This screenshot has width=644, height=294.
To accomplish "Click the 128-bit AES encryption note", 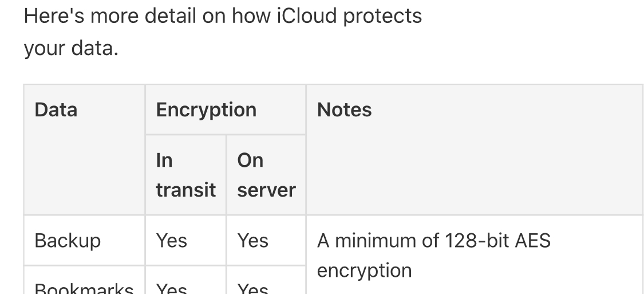I will 434,256.
